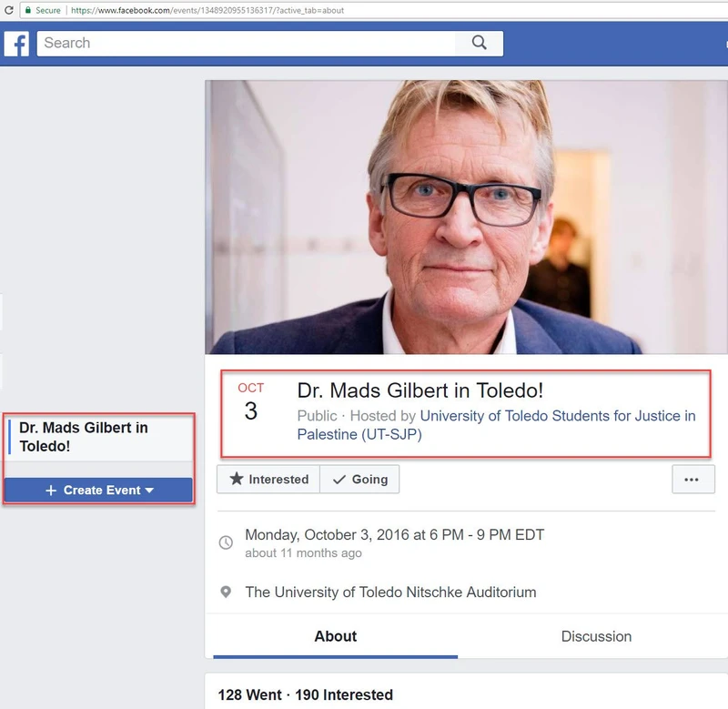Click the event title Dr. Mads Gilbert in Toledo!
Viewport: 728px width, 709px height.
pos(420,390)
